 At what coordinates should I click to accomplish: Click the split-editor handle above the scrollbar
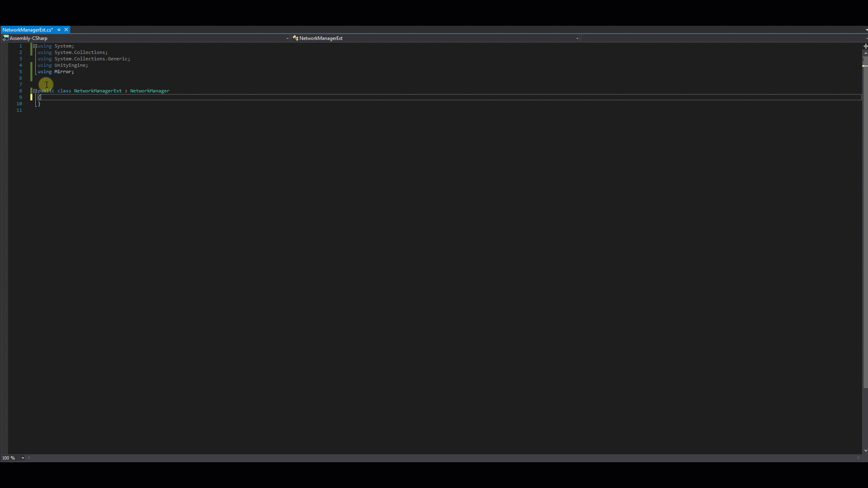click(865, 46)
